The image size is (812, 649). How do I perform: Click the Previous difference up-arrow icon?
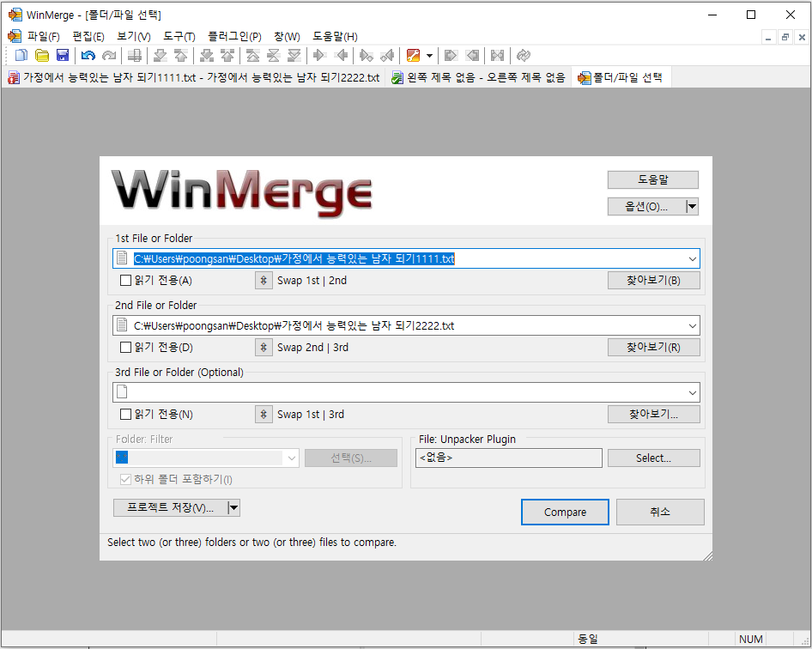click(x=181, y=56)
